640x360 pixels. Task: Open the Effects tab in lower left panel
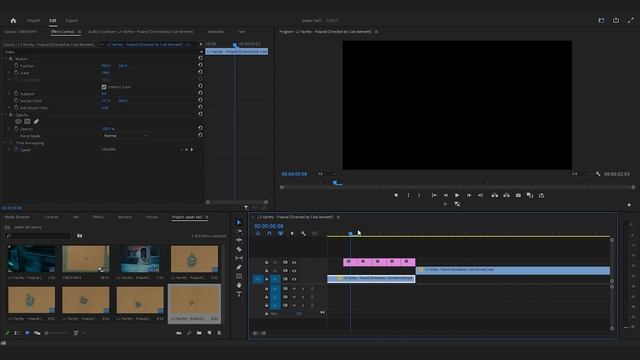(98, 217)
